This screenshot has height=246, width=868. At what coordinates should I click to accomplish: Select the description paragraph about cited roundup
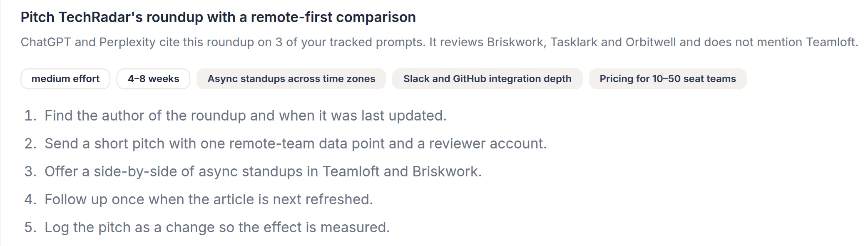(439, 42)
